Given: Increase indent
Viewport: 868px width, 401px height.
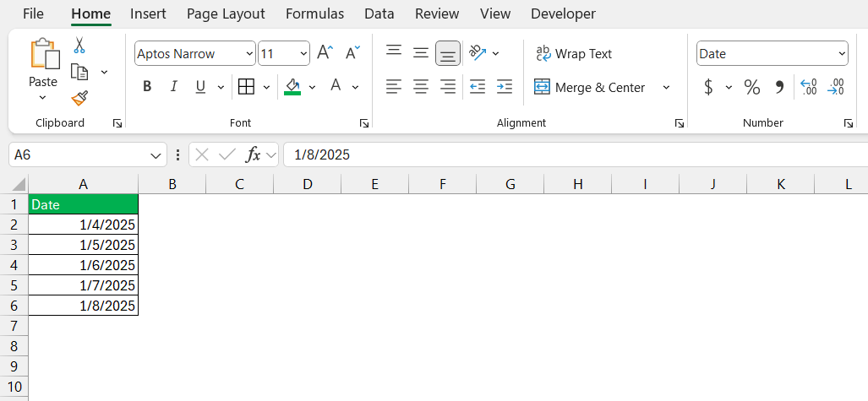Looking at the screenshot, I should pyautogui.click(x=505, y=86).
